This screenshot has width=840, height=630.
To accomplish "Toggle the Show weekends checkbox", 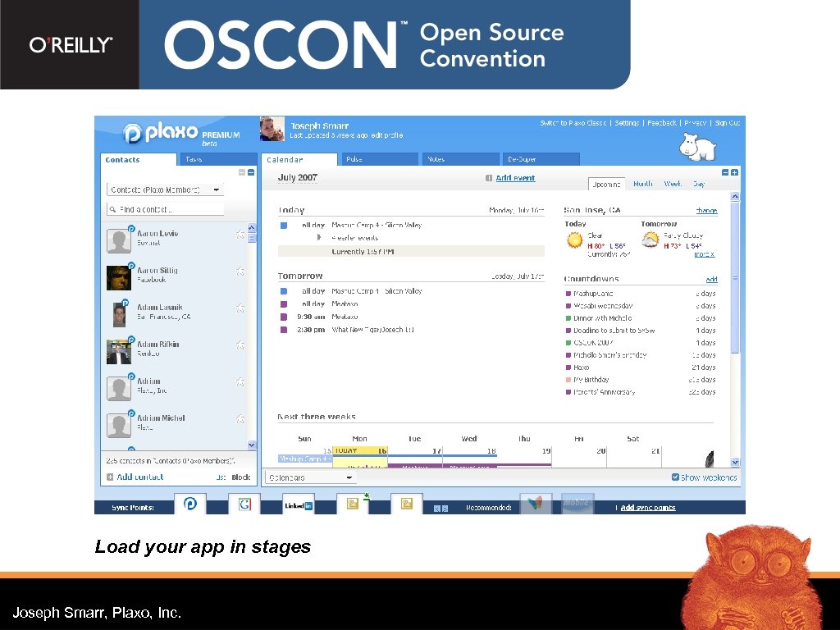I will [x=675, y=477].
